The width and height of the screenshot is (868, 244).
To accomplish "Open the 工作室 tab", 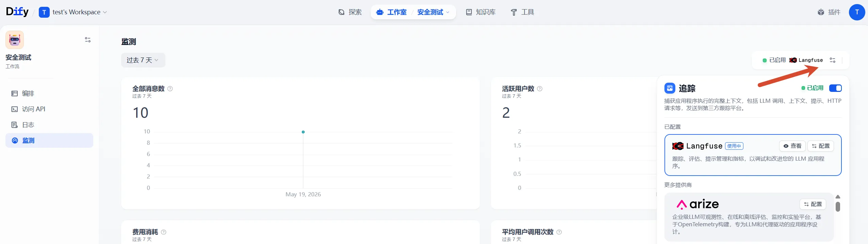I will (x=391, y=12).
